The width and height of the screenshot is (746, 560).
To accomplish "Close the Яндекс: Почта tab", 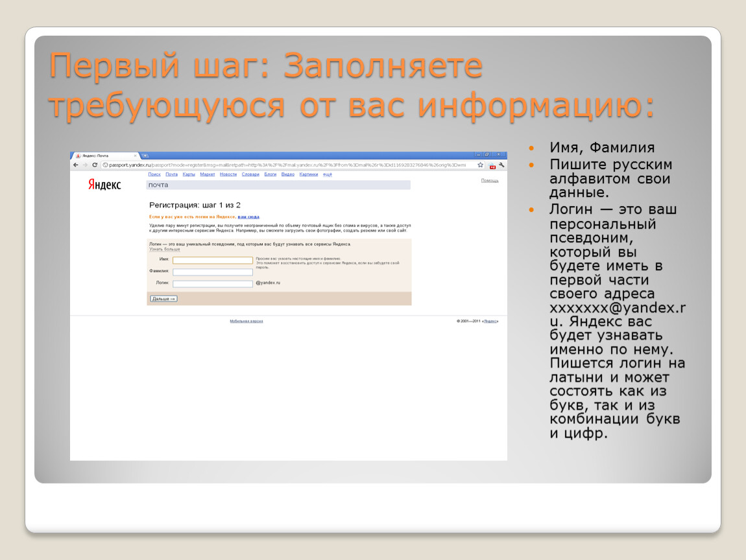I will (135, 156).
